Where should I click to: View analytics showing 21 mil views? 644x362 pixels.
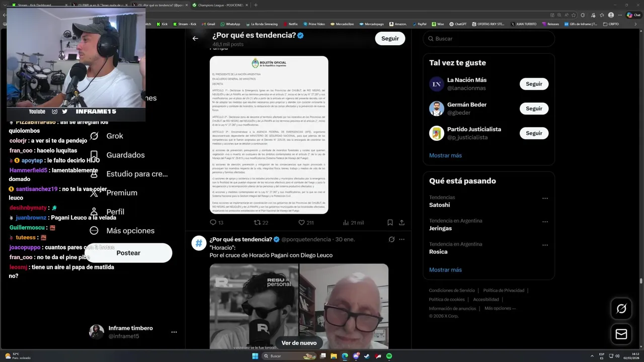coord(353,222)
